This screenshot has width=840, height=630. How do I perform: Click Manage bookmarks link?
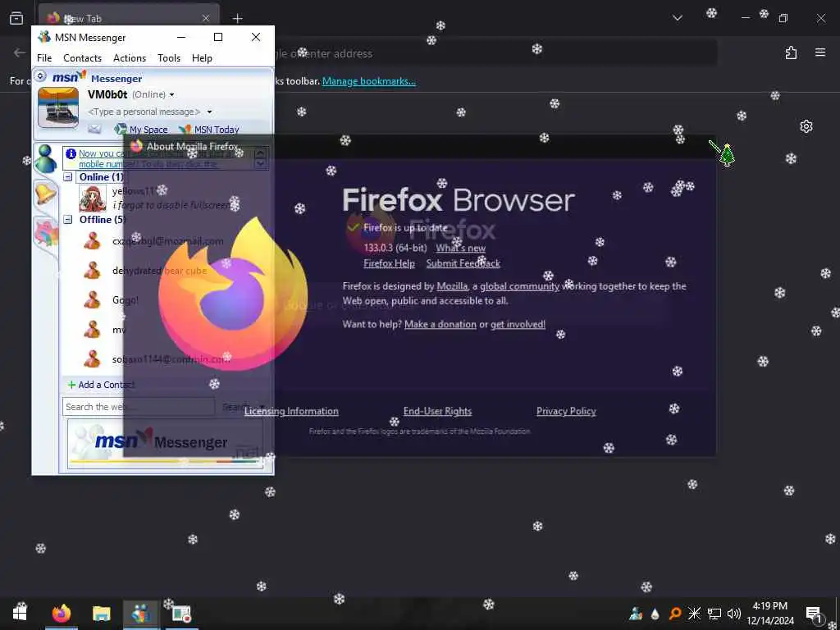pyautogui.click(x=368, y=81)
